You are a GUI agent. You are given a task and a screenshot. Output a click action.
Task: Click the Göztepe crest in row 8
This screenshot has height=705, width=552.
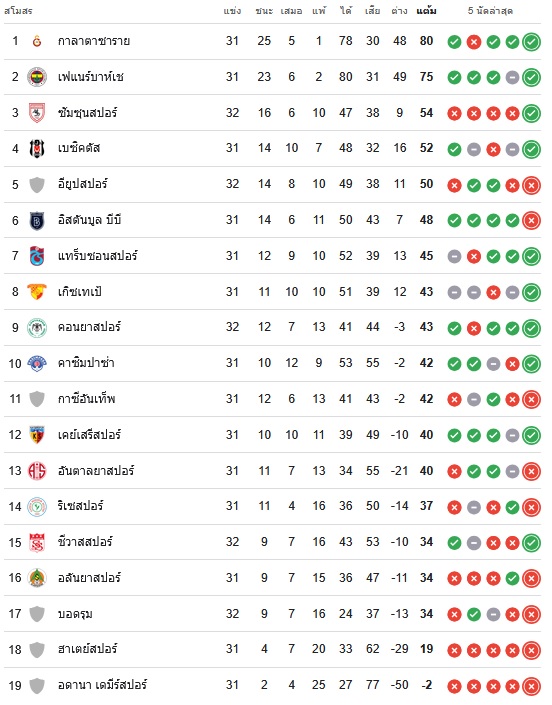tap(37, 292)
